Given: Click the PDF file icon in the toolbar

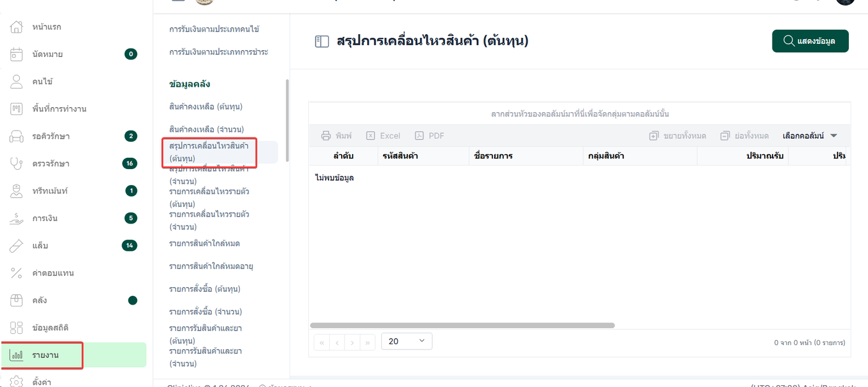Looking at the screenshot, I should click(x=419, y=136).
